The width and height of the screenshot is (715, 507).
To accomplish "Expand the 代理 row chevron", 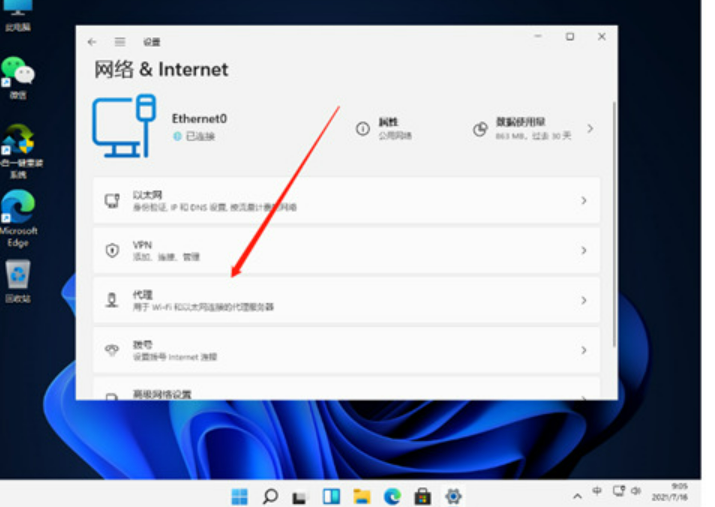I will click(x=584, y=300).
